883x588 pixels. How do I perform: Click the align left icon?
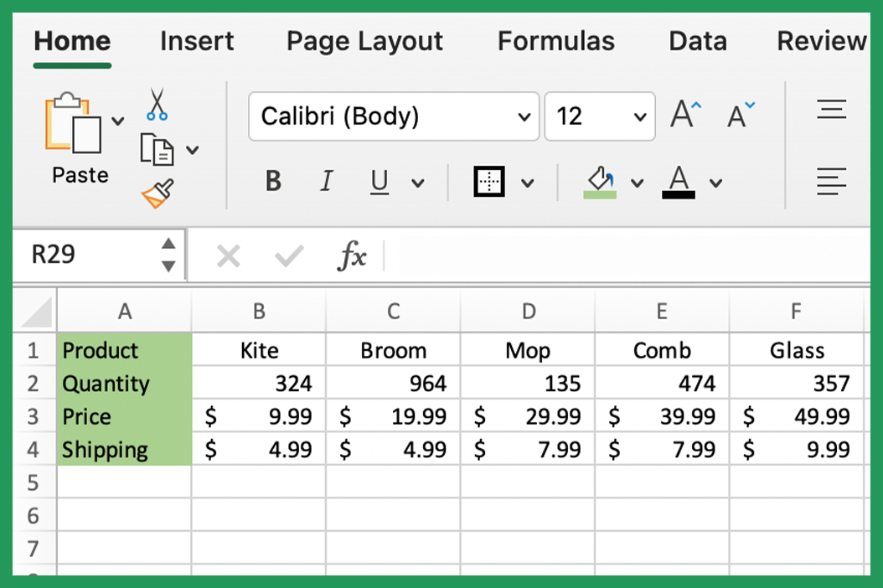(x=831, y=181)
